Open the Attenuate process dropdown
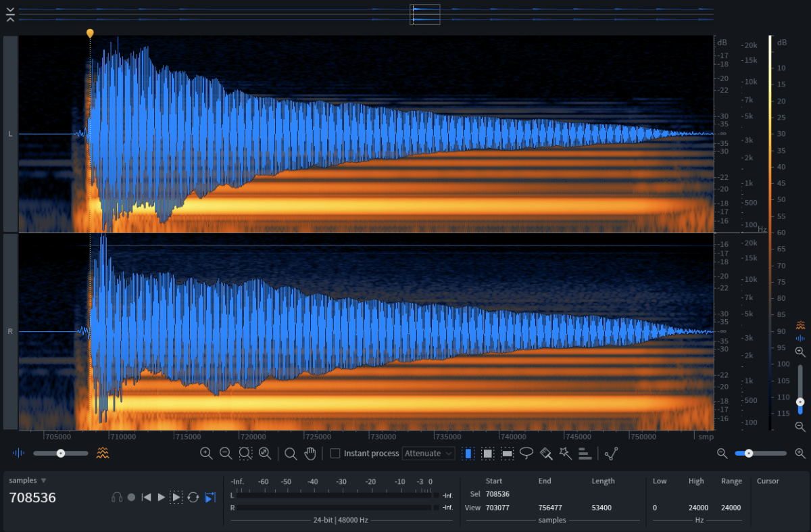This screenshot has height=532, width=811. point(428,453)
